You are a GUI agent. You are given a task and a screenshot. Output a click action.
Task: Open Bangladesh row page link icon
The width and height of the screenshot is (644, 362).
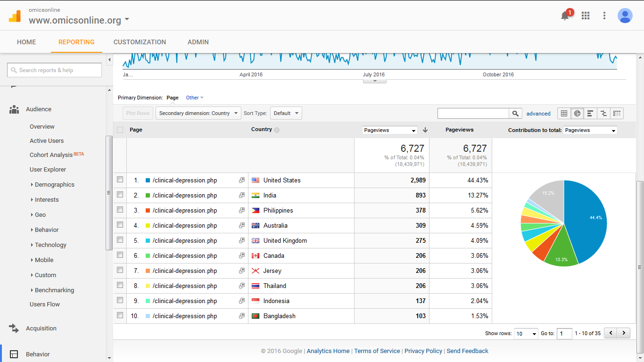point(242,316)
